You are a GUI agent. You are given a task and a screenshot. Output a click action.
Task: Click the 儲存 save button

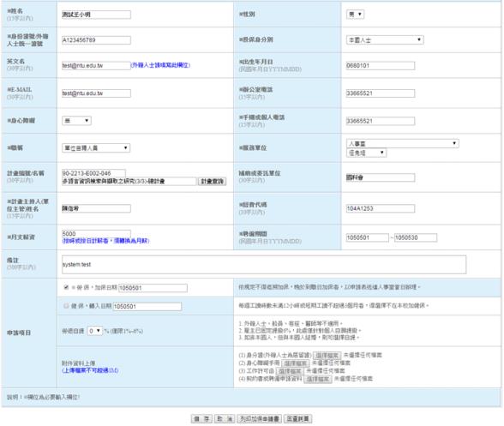click(x=201, y=418)
